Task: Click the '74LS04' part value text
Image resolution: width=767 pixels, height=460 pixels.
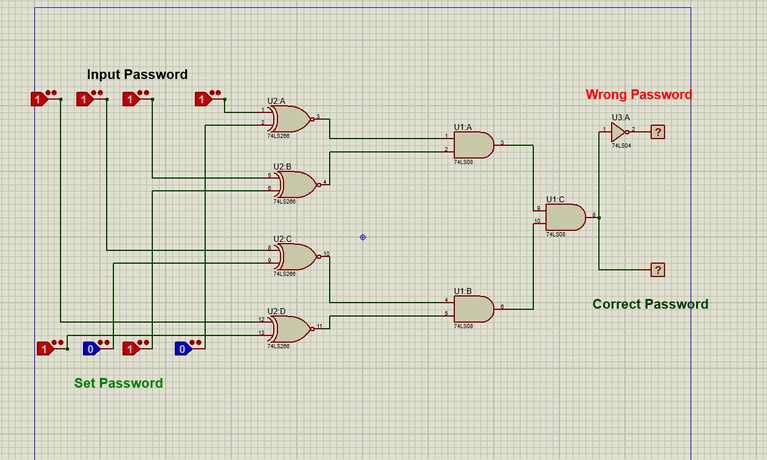Action: coord(621,146)
